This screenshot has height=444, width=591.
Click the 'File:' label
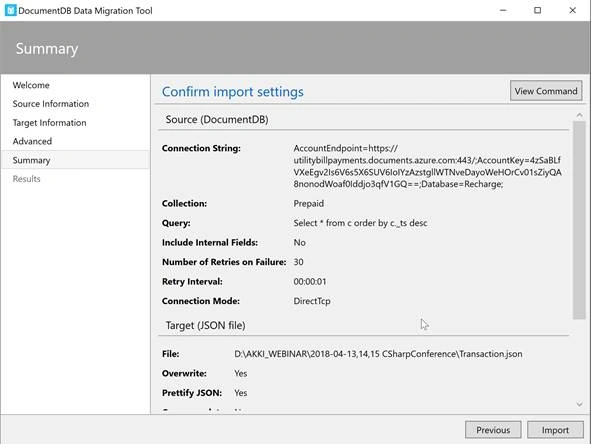click(x=171, y=354)
